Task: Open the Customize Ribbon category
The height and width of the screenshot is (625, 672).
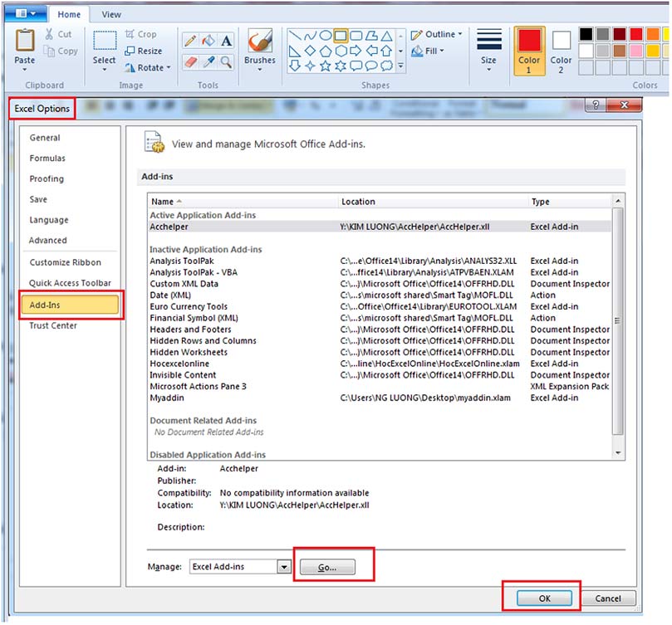Action: 65,262
